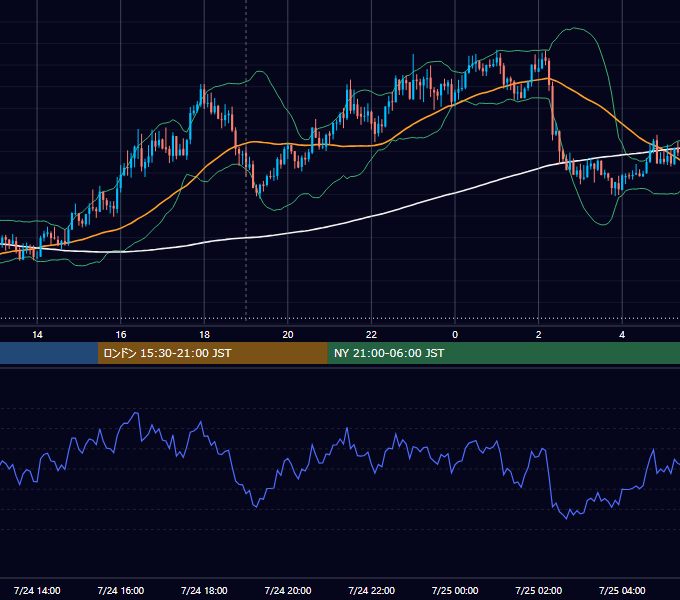Click the 7/24 14:00 date label
The width and height of the screenshot is (680, 600).
(x=37, y=590)
